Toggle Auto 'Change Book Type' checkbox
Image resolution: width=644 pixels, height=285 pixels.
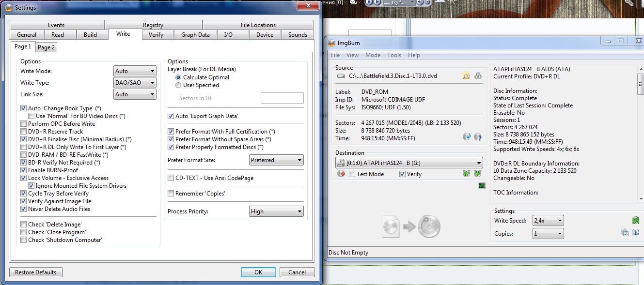pos(24,108)
